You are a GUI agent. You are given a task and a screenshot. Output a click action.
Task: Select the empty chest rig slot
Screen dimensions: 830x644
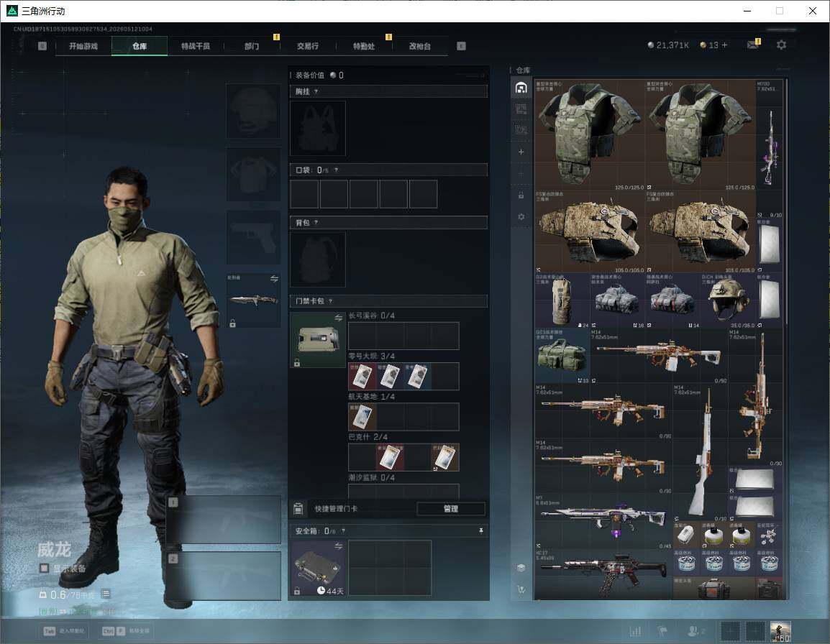coord(318,128)
